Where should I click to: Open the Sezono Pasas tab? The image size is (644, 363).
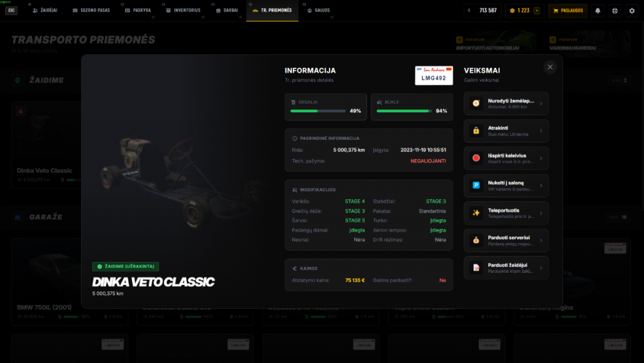pos(91,10)
